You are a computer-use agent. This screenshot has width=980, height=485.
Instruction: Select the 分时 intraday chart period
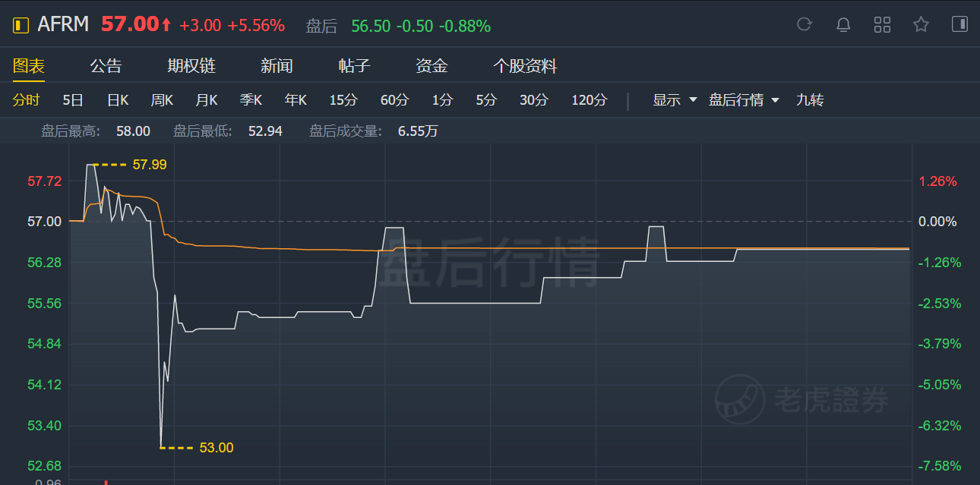(26, 100)
